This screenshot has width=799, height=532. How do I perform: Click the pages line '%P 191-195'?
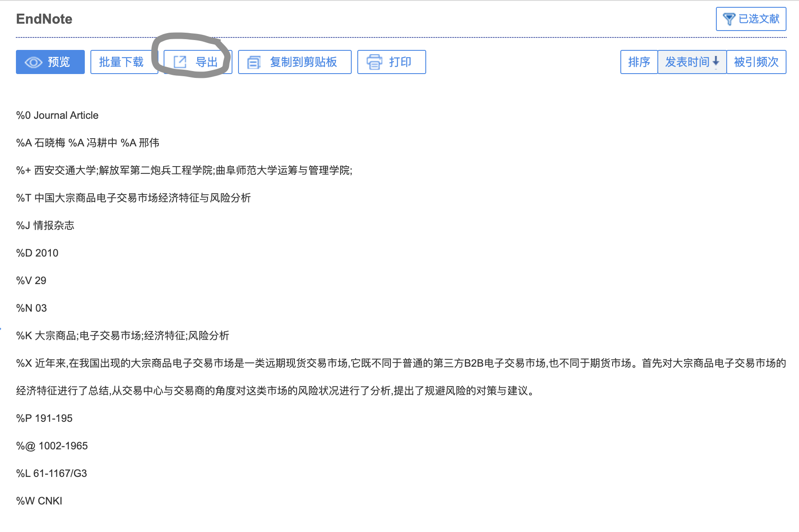point(44,418)
